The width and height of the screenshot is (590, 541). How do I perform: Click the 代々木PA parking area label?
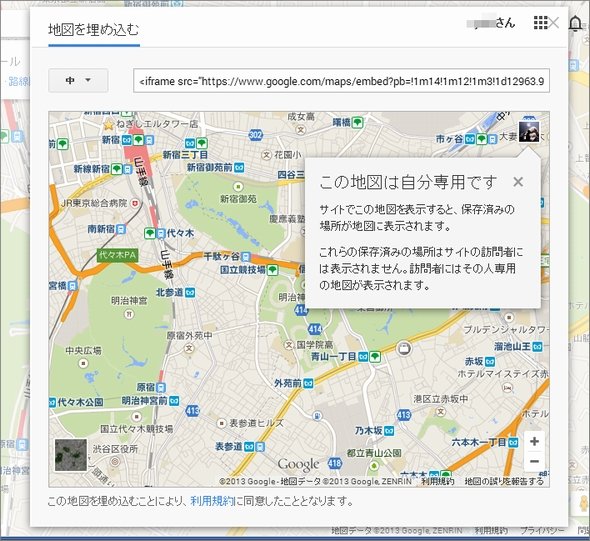click(117, 255)
